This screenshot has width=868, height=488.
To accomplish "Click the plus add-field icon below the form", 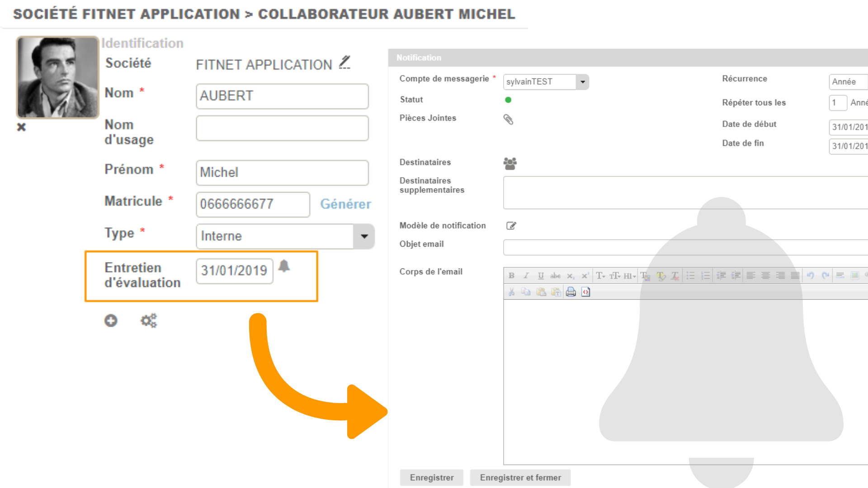I will pyautogui.click(x=111, y=321).
